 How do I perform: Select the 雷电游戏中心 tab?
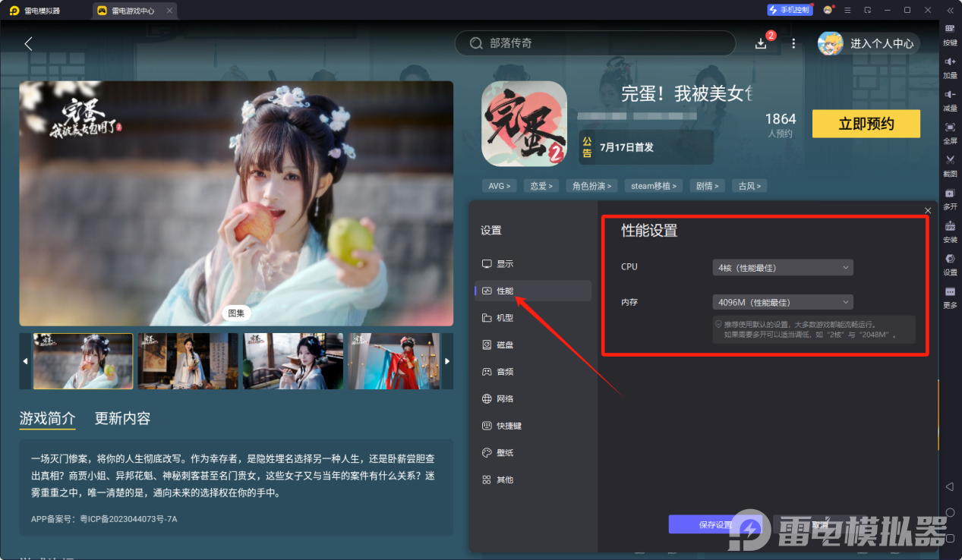point(133,11)
